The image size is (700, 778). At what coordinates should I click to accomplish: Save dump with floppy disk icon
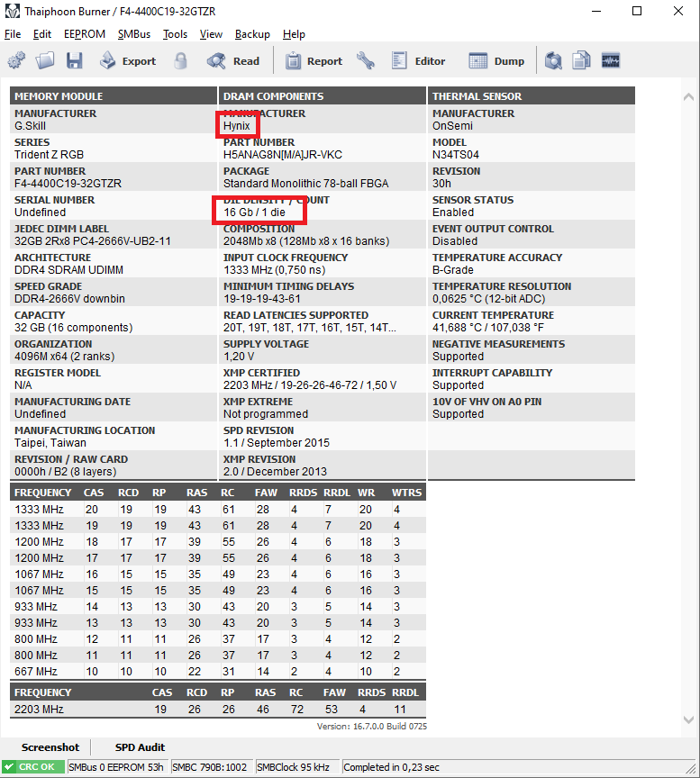point(75,61)
